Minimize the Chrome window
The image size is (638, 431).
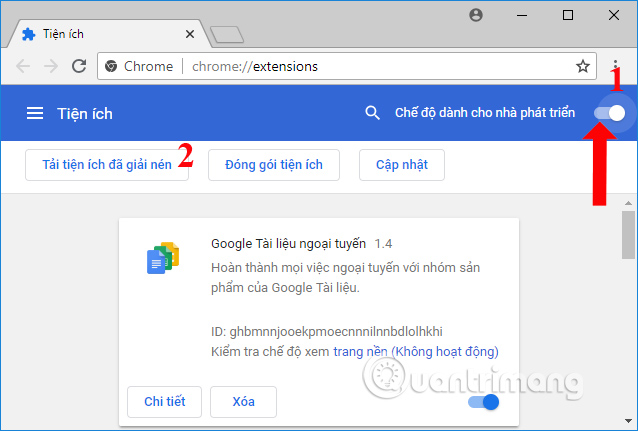[522, 15]
